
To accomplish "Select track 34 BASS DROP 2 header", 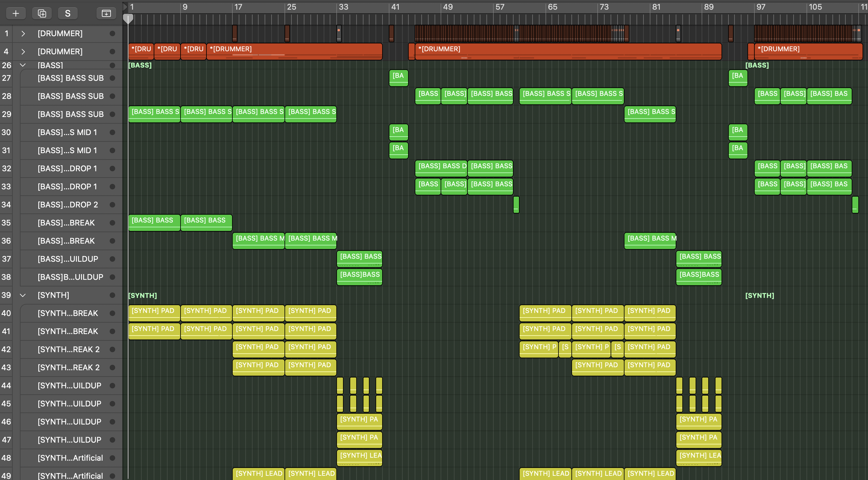I will (x=71, y=205).
